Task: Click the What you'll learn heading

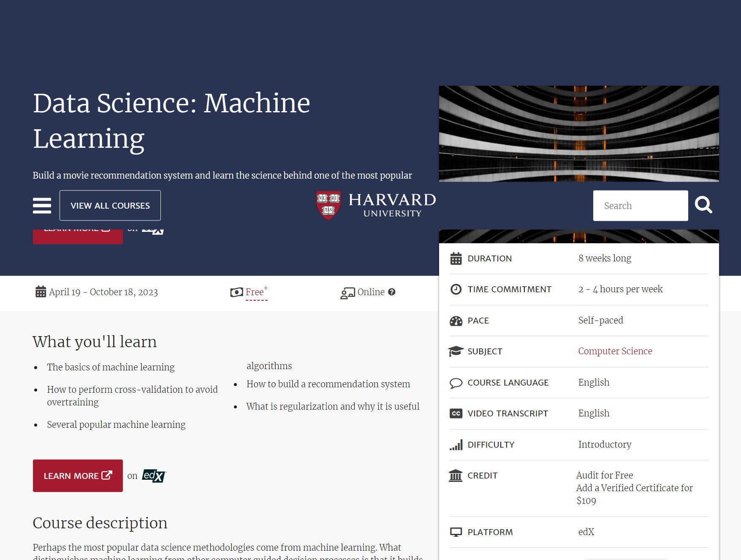Action: click(x=95, y=342)
